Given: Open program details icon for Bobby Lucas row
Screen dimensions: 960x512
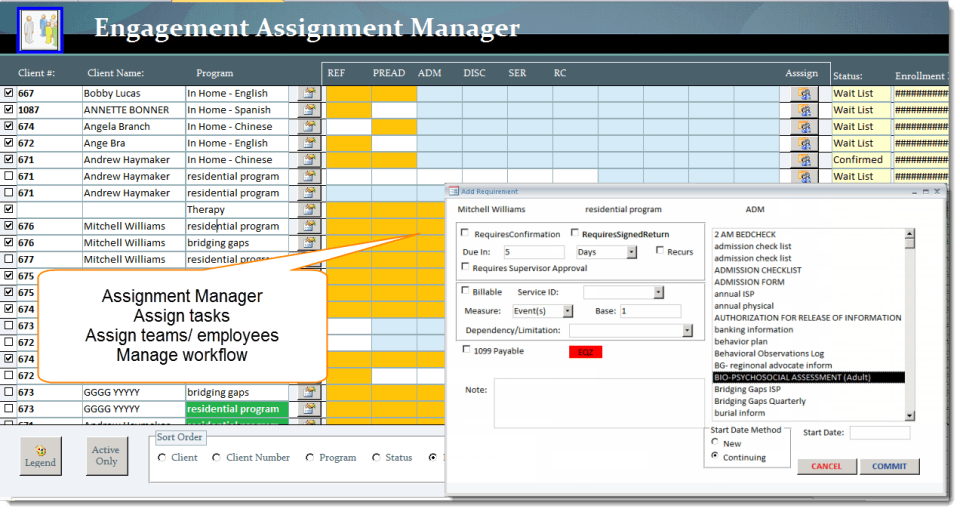Looking at the screenshot, I should click(309, 93).
